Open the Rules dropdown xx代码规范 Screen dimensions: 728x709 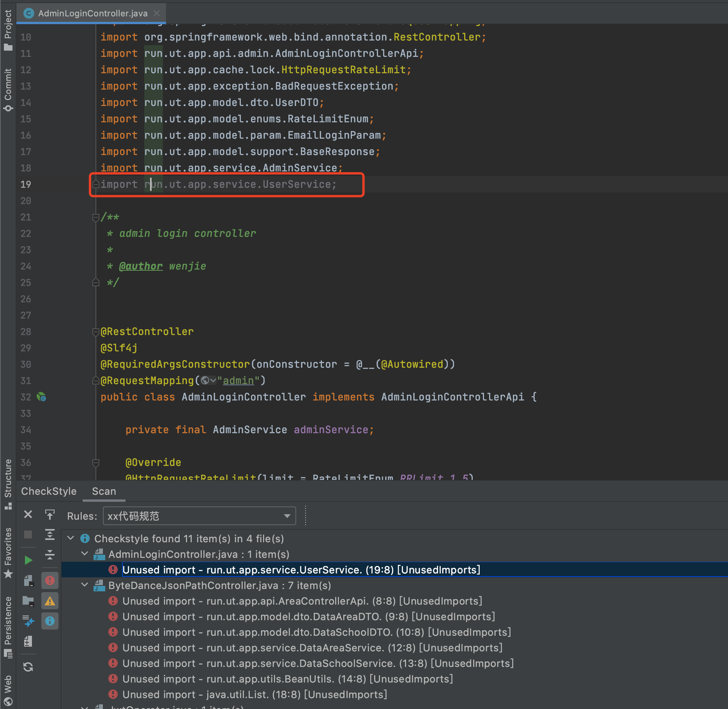coord(199,516)
